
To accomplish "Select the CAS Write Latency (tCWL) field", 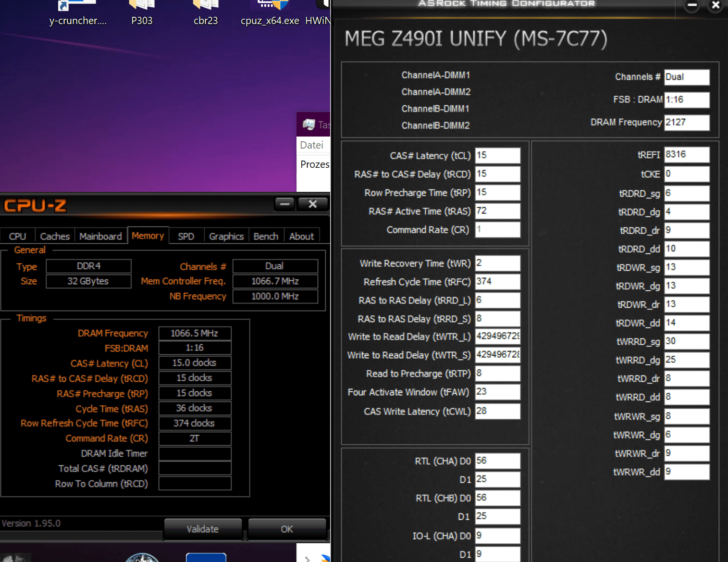I will [498, 411].
